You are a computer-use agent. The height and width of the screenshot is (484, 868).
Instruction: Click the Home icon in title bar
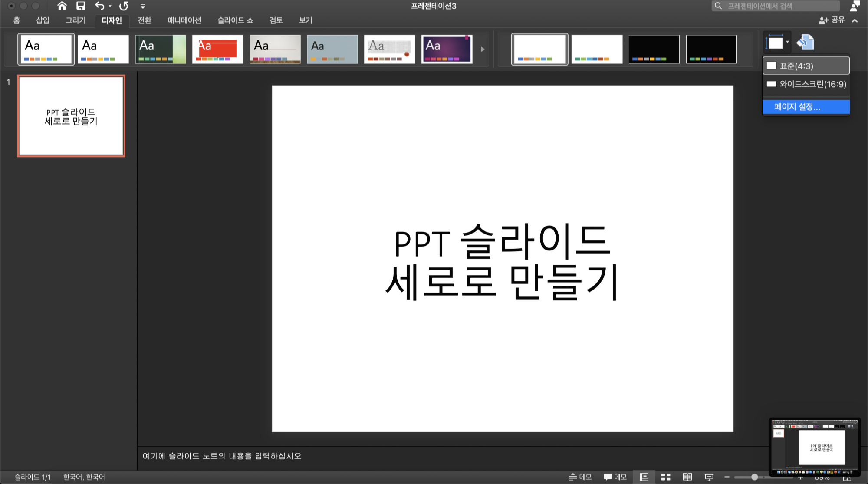click(62, 6)
